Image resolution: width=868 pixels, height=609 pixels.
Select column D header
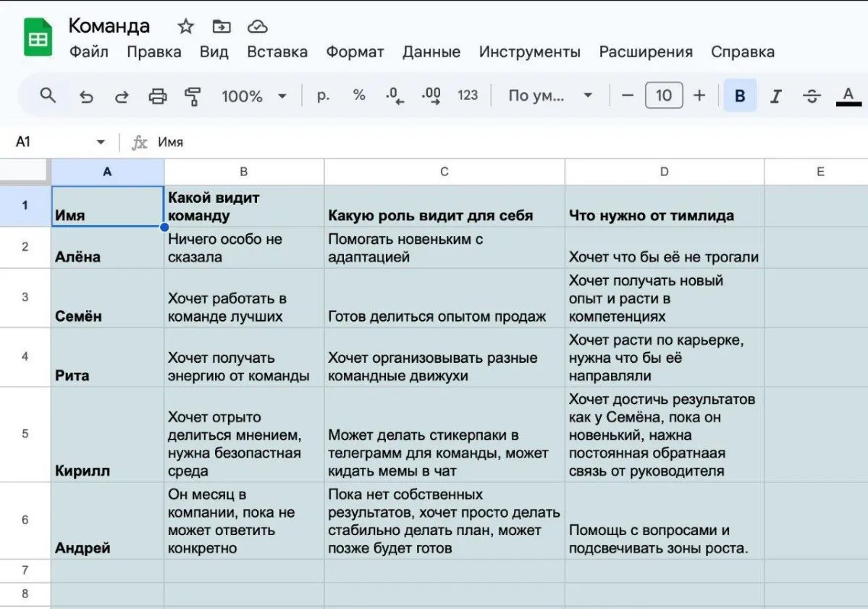click(x=665, y=172)
